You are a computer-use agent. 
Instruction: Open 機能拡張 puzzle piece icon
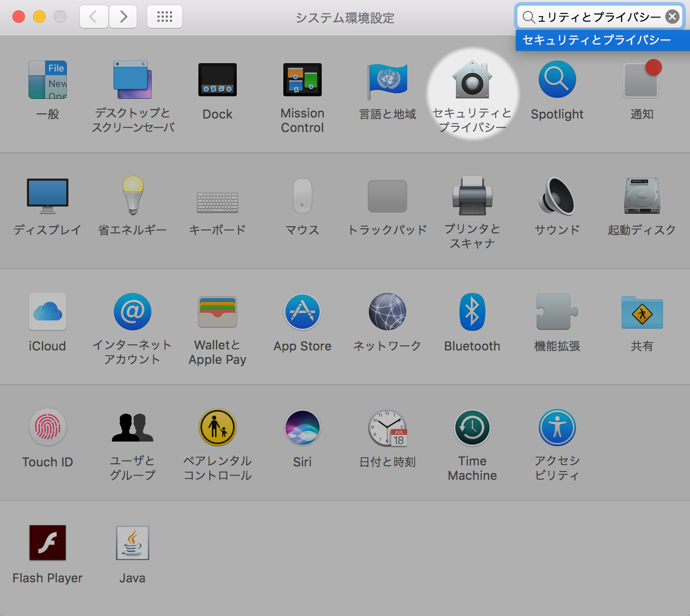(557, 312)
